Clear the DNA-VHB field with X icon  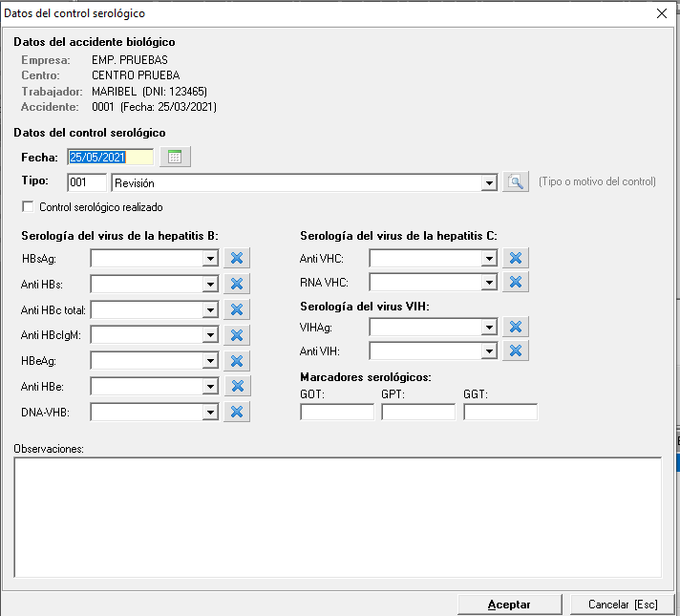(x=237, y=412)
